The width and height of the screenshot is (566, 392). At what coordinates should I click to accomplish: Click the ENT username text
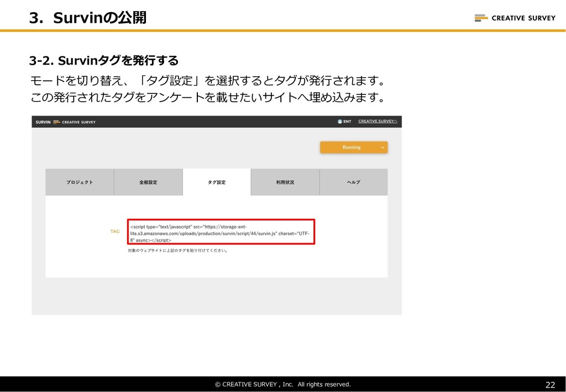[x=347, y=121]
